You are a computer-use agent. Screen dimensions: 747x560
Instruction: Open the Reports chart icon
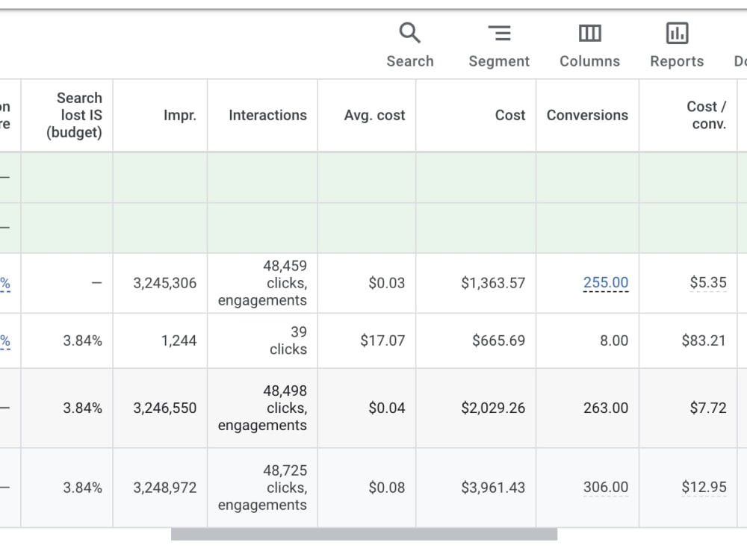click(677, 34)
